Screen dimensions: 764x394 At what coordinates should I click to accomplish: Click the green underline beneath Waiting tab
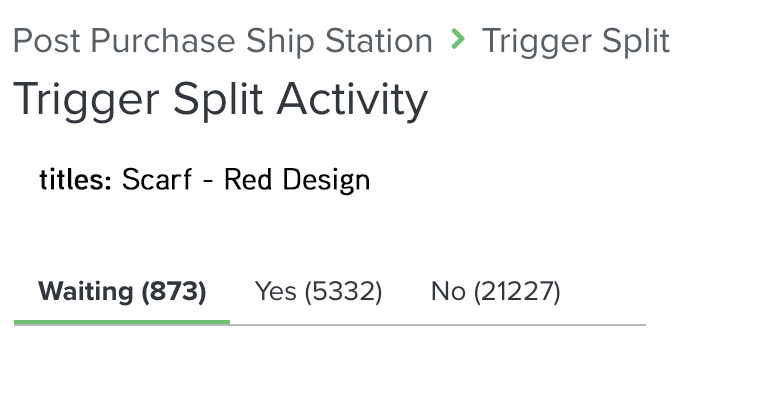pyautogui.click(x=122, y=322)
